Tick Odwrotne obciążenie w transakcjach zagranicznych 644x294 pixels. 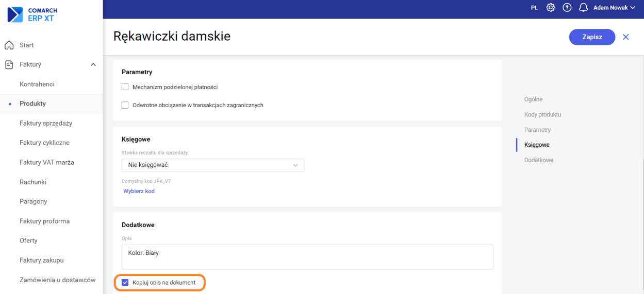point(125,105)
